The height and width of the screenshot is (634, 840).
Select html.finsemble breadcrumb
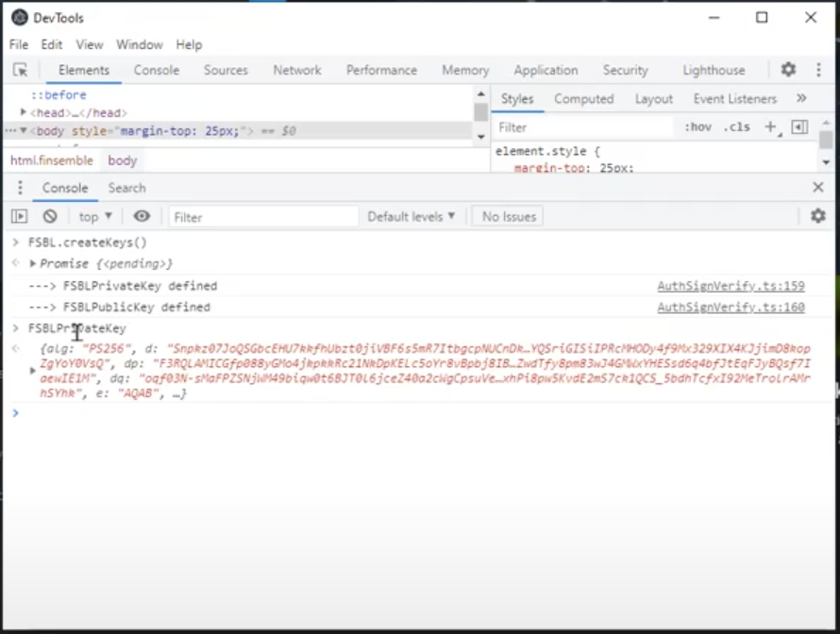51,160
